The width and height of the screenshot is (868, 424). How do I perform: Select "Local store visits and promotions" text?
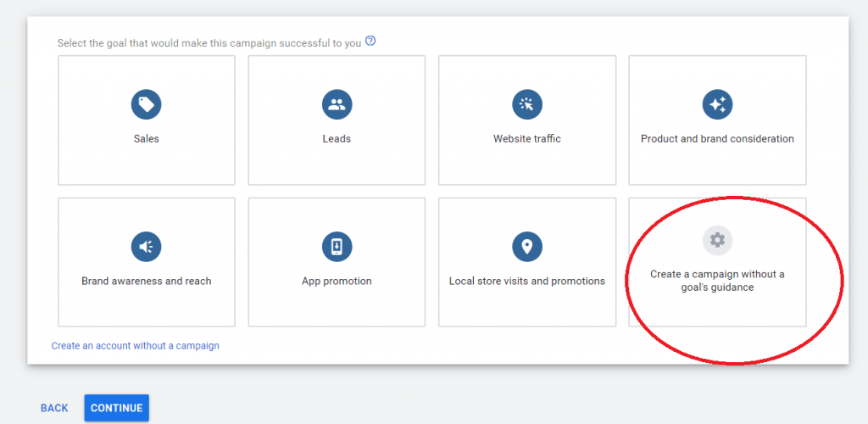(x=526, y=282)
